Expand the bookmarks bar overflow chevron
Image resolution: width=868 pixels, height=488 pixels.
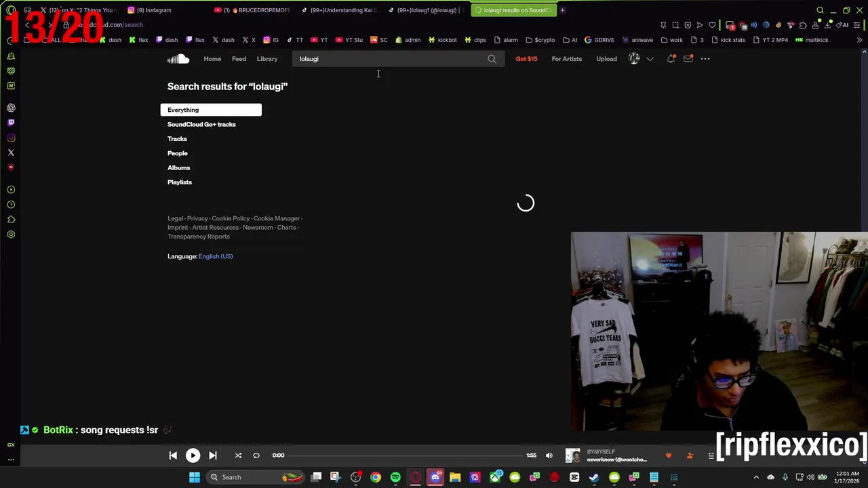tap(859, 40)
